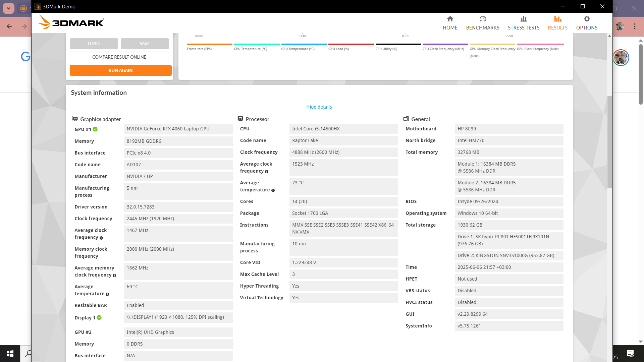This screenshot has width=644, height=362.
Task: Open STRESS TESTS bar chart icon
Action: point(523,19)
